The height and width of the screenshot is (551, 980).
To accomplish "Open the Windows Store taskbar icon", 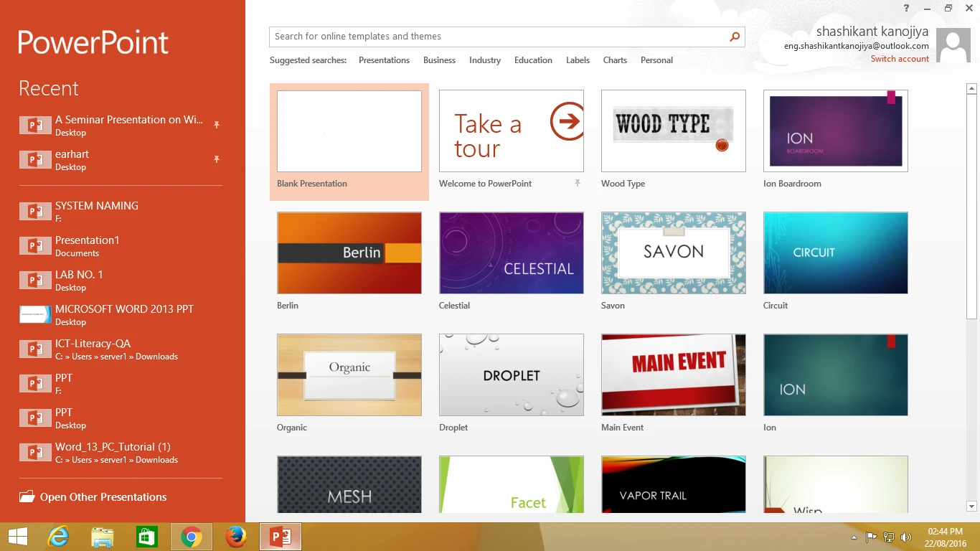I will (146, 537).
